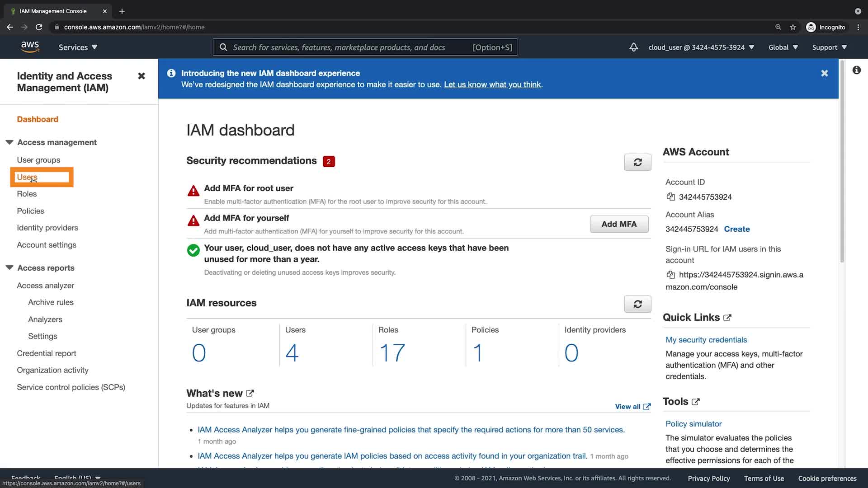Open the Services dropdown menu
Screen dimensions: 868x488
(78, 47)
